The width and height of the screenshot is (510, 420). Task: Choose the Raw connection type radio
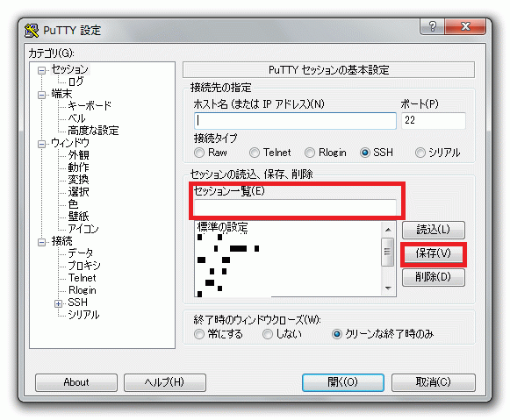coord(199,153)
